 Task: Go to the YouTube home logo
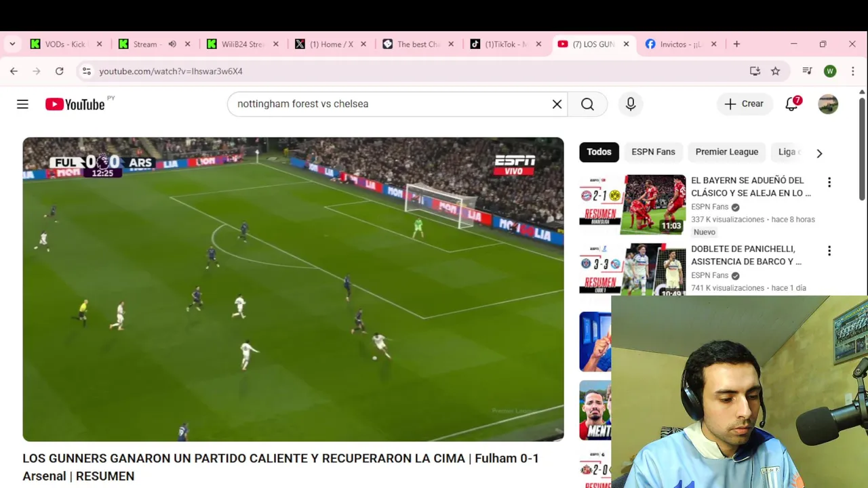[x=75, y=104]
